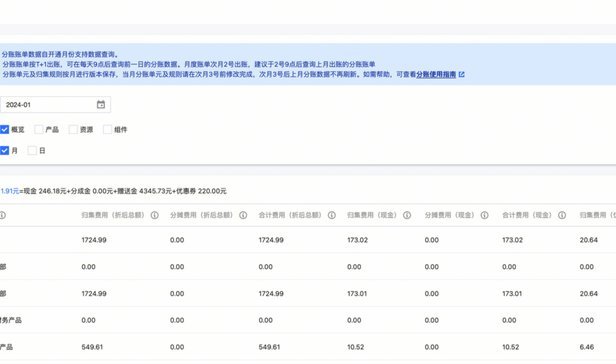The height and width of the screenshot is (364, 616).
Task: Select 173.02 under 归集费用（现金）
Action: click(x=358, y=240)
